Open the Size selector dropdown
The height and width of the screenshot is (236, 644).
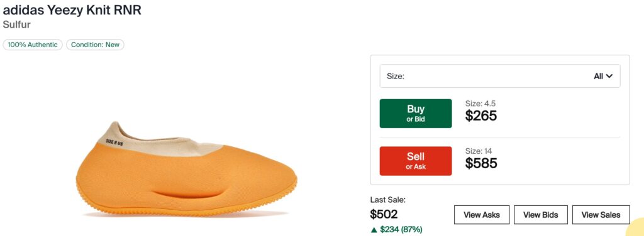[x=500, y=76]
